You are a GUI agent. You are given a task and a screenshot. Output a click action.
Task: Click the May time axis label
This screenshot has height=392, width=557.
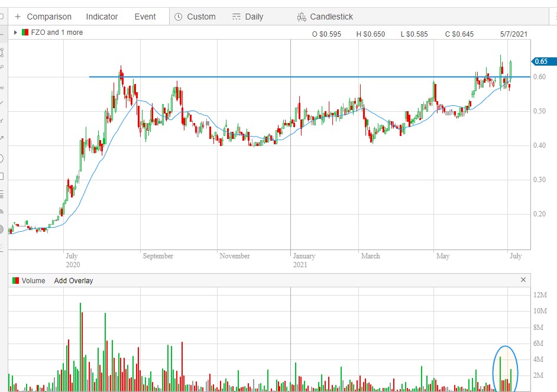[x=443, y=256]
